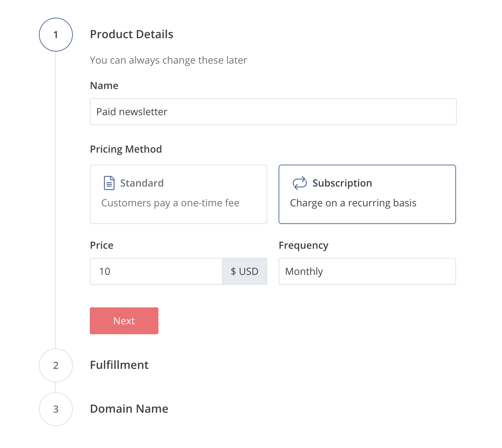Choose 'Customers pay a one-time fee' option
Screen dimensions: 502x448
click(x=170, y=203)
